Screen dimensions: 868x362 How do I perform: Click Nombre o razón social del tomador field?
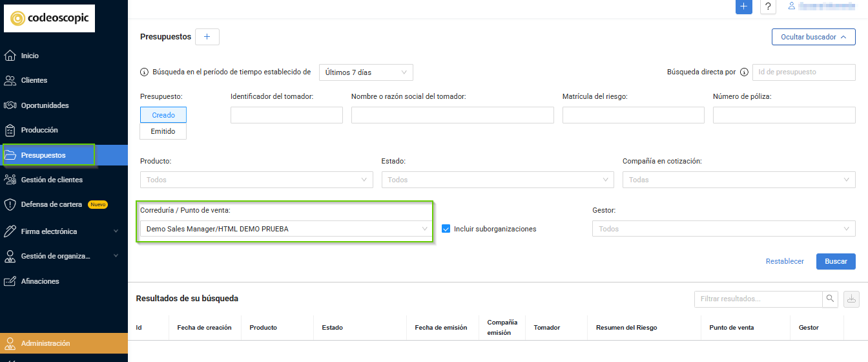pos(453,115)
